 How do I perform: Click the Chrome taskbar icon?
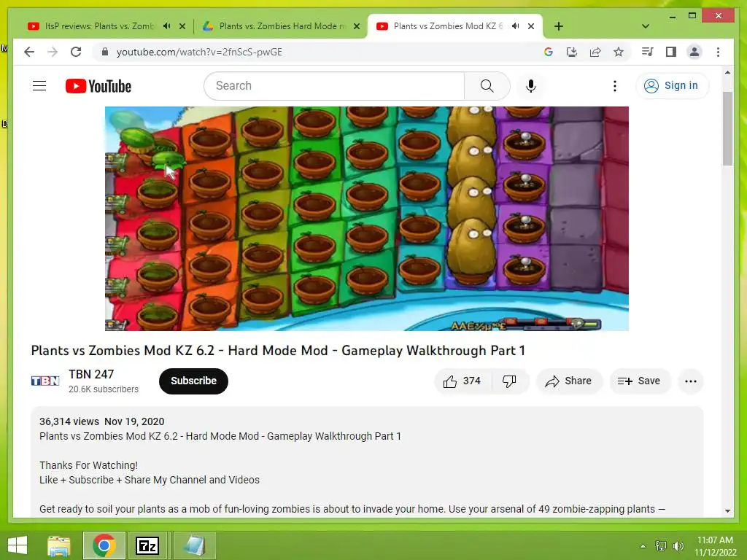pos(104,545)
